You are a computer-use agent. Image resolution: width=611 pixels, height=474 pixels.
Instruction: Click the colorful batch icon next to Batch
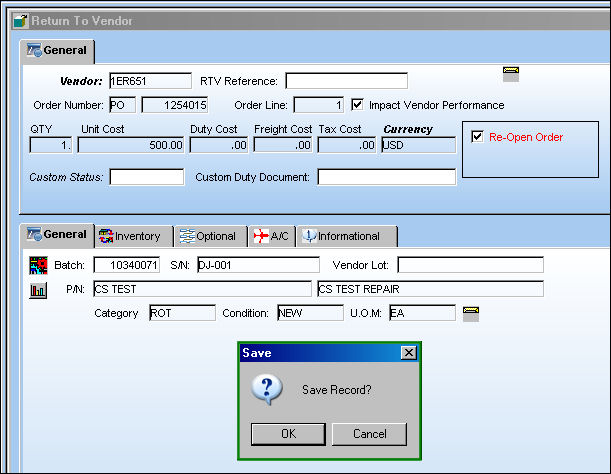point(38,265)
